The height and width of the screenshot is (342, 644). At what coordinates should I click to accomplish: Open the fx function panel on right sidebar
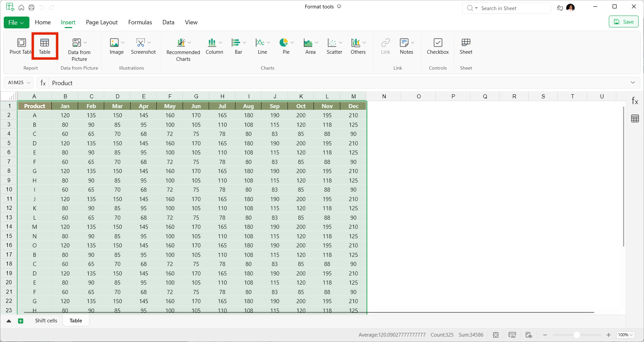635,101
